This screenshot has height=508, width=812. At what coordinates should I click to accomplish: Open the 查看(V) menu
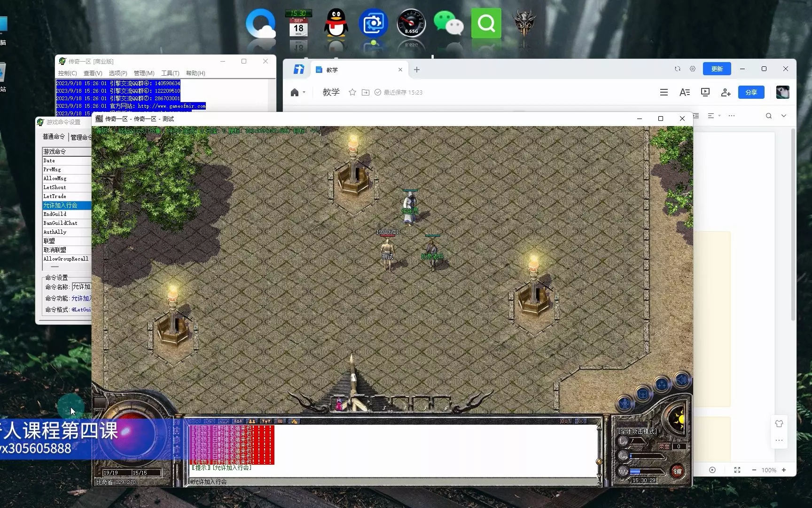click(x=93, y=73)
